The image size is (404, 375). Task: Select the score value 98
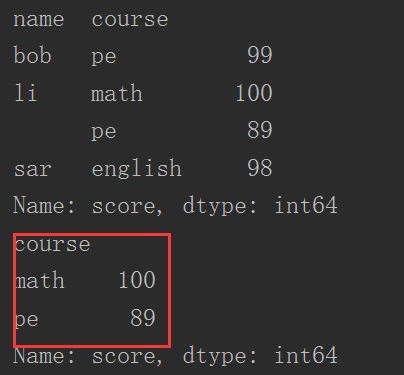(260, 168)
